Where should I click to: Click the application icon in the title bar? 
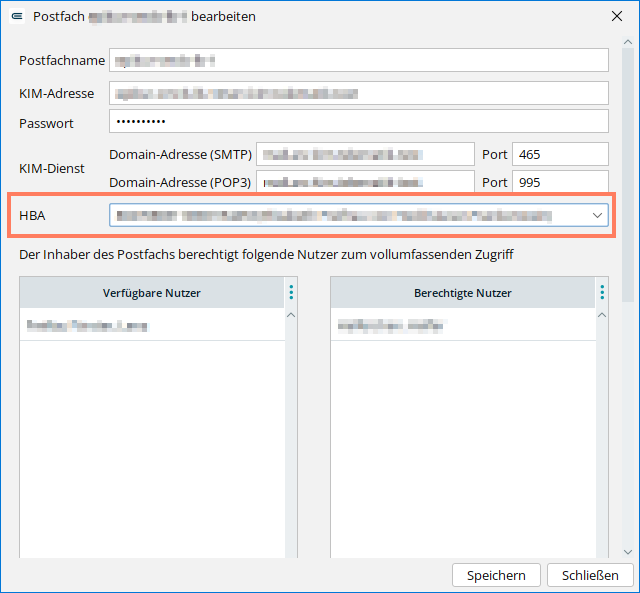click(x=17, y=17)
